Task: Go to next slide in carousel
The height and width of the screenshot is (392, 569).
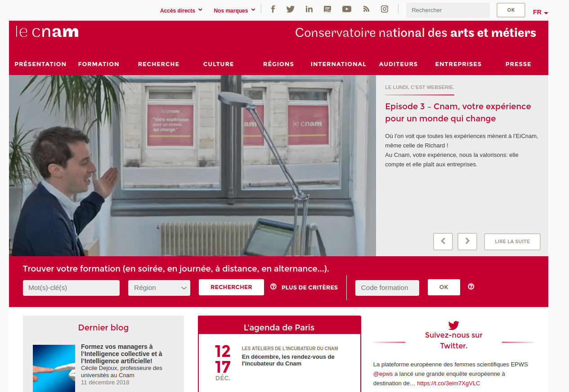Action: [x=467, y=241]
